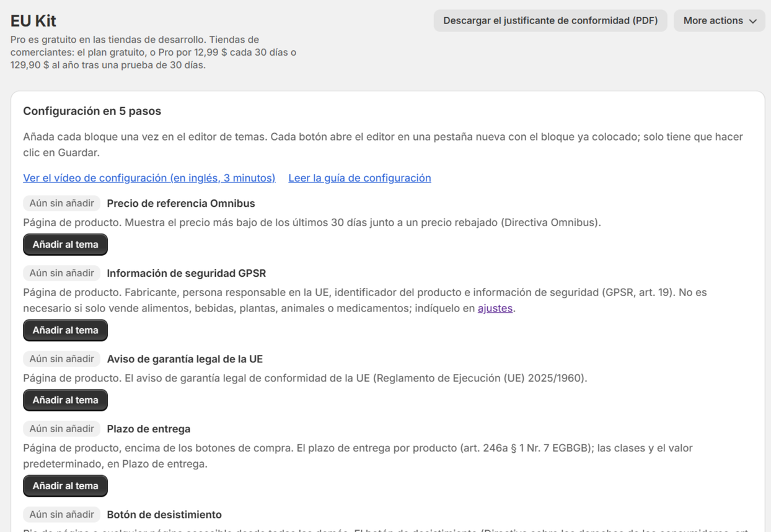Click the 'Información de seguridad GPSR' title
Image resolution: width=771 pixels, height=532 pixels.
click(187, 273)
